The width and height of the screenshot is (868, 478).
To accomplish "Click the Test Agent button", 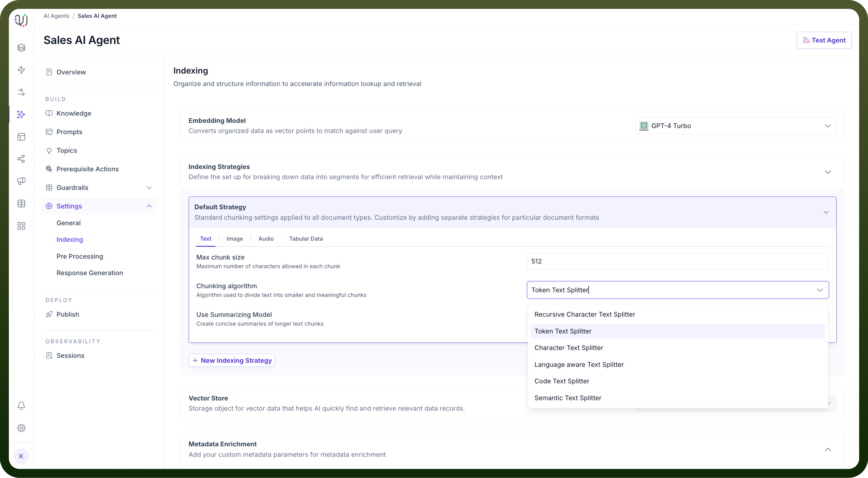I will (824, 40).
